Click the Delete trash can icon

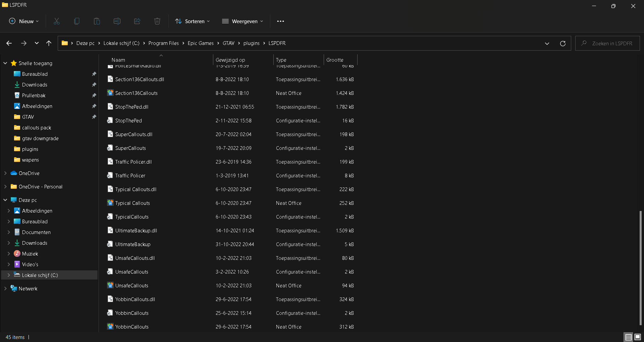157,21
